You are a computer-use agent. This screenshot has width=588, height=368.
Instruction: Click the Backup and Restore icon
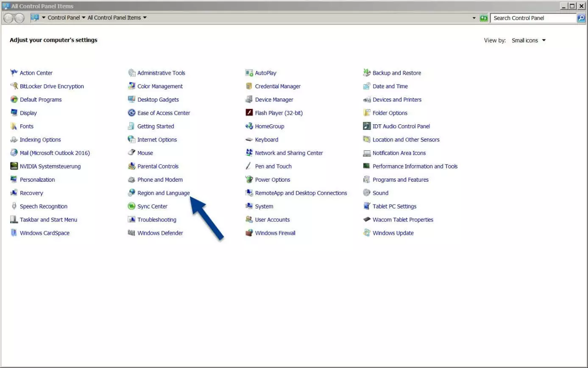[367, 73]
